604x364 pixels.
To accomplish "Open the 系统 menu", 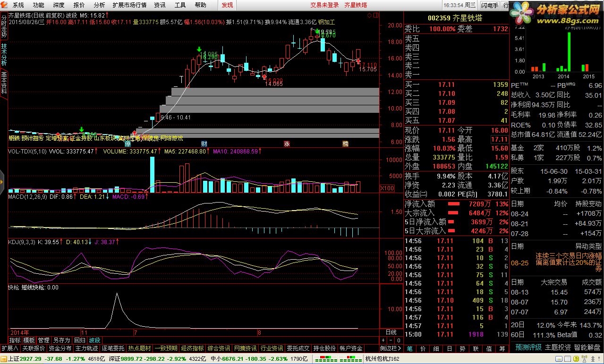I will pos(18,5).
